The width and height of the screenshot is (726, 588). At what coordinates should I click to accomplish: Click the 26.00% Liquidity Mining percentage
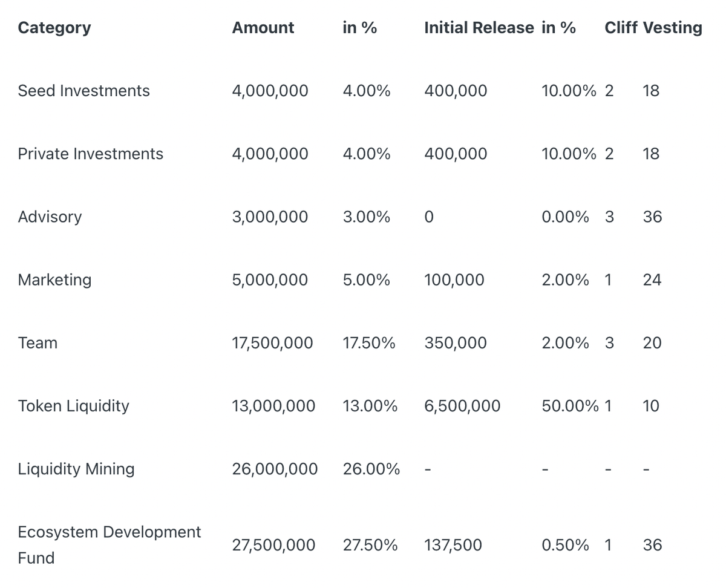(371, 469)
